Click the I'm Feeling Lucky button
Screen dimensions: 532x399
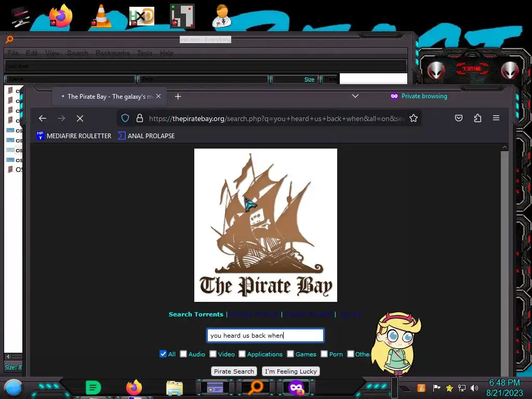291,371
